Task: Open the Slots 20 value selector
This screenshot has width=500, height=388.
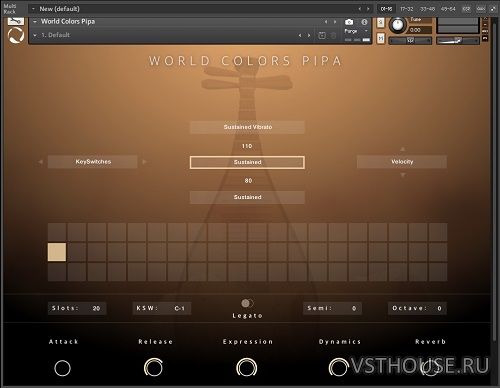Action: pos(77,309)
